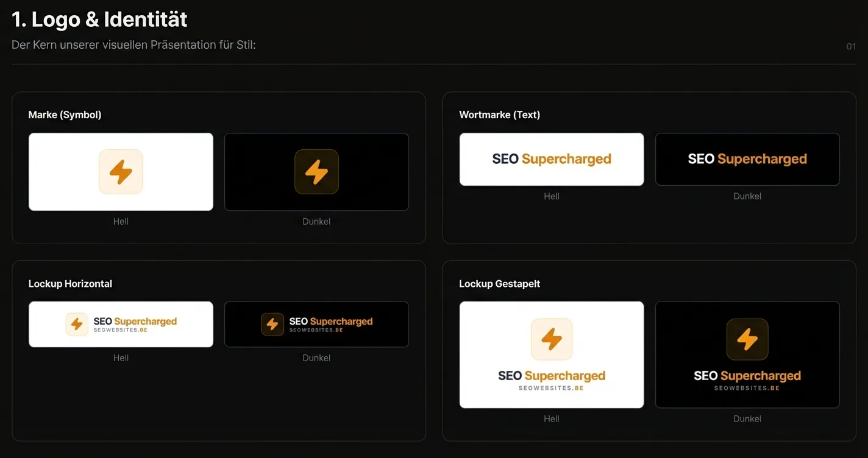
Task: Click 'Dunkel' label under Lockup Horizontal
Action: click(x=316, y=358)
